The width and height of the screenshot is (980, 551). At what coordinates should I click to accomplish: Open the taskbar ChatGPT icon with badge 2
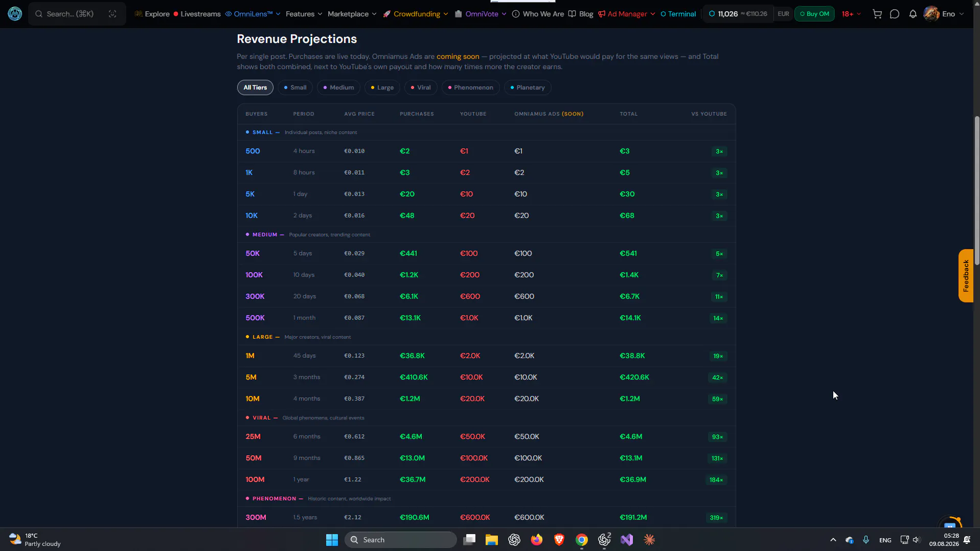point(604,540)
